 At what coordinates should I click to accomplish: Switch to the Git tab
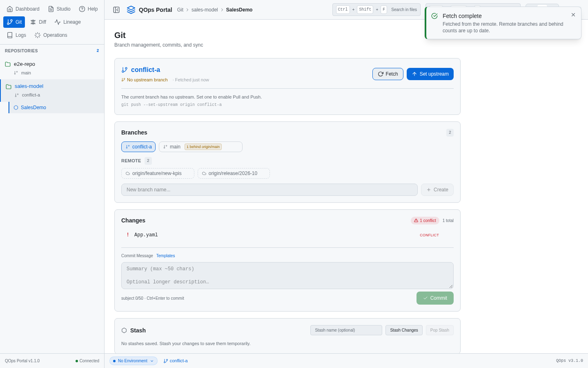[14, 22]
